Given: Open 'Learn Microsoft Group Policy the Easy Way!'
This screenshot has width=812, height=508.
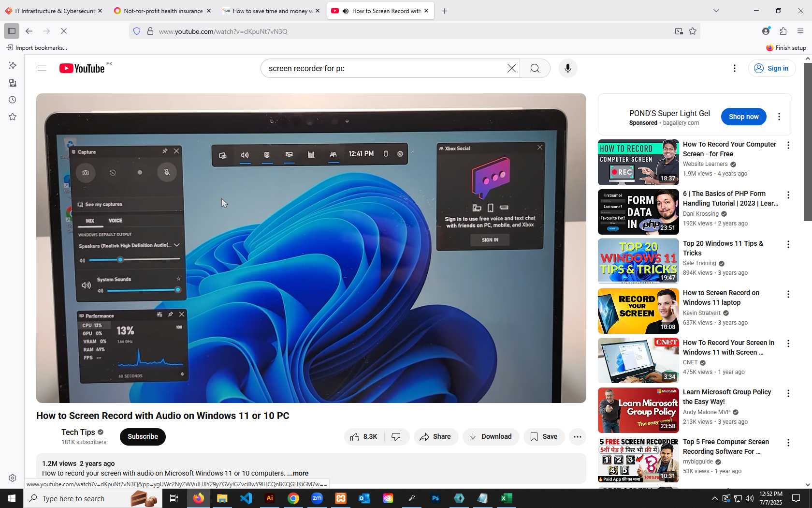Looking at the screenshot, I should pyautogui.click(x=727, y=397).
